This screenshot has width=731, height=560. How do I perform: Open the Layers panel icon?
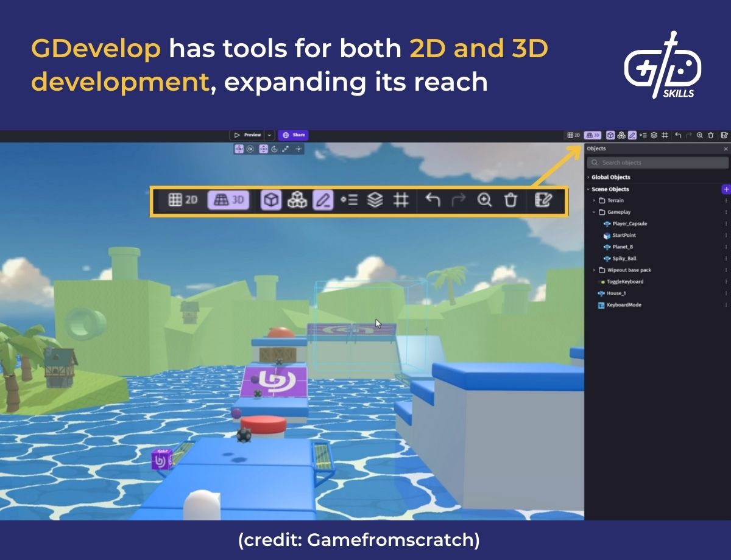click(375, 200)
